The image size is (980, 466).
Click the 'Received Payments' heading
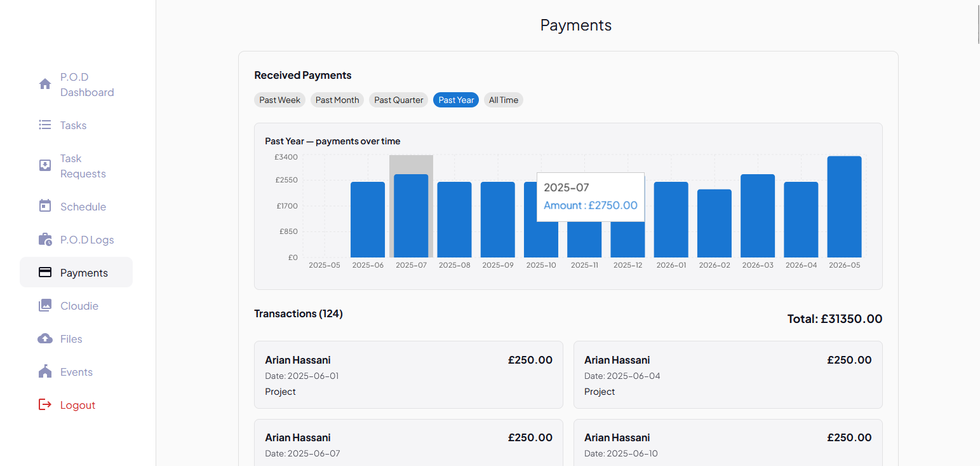[x=303, y=75]
